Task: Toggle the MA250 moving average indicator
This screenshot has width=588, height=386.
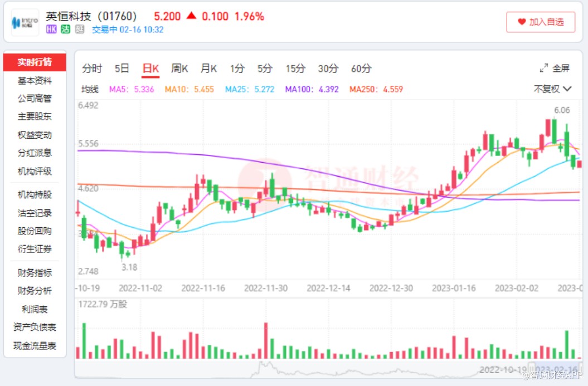Action: pyautogui.click(x=376, y=89)
